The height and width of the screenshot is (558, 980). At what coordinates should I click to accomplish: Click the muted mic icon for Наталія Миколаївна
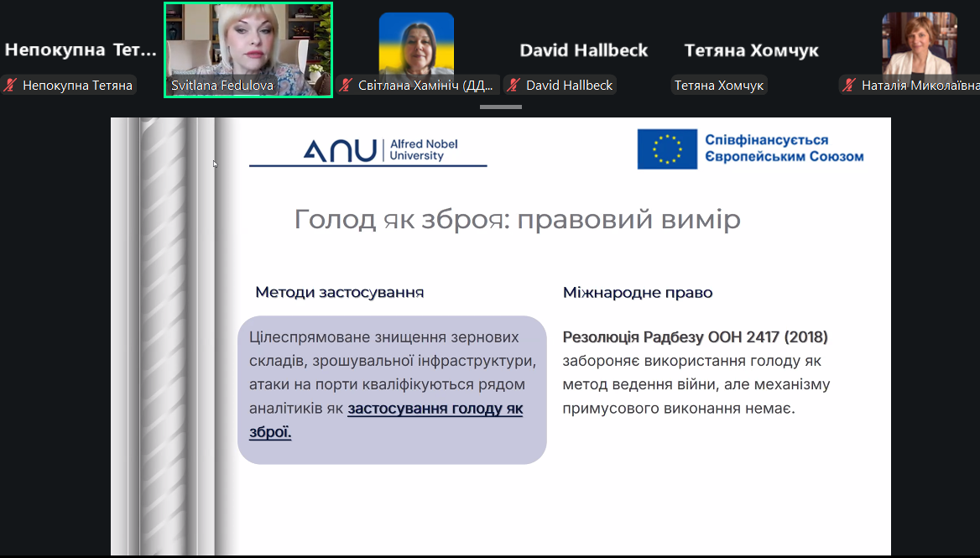coord(850,85)
